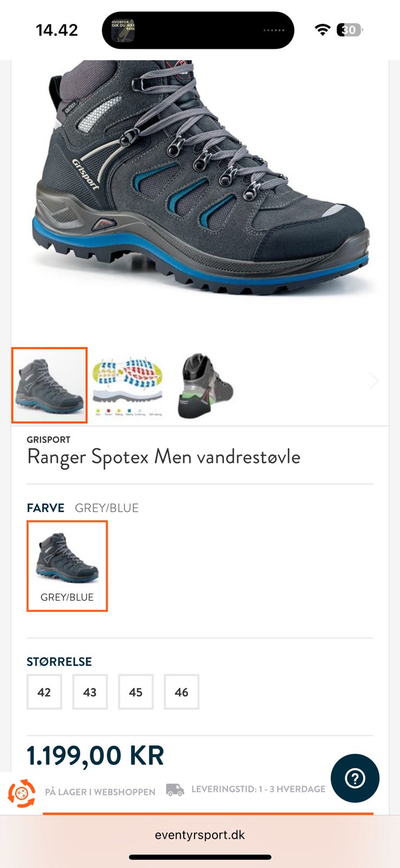Show the colorful outsole diagram thumbnail
Screen dimensions: 400x868
coord(127,385)
